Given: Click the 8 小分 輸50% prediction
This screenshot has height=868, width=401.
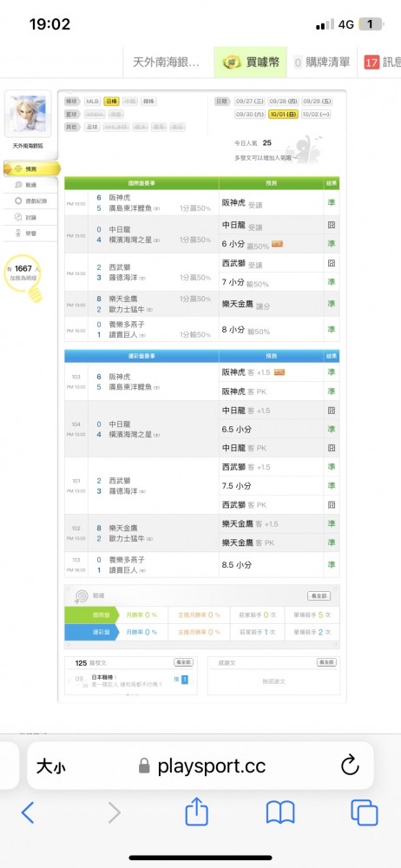Looking at the screenshot, I should pos(246,330).
